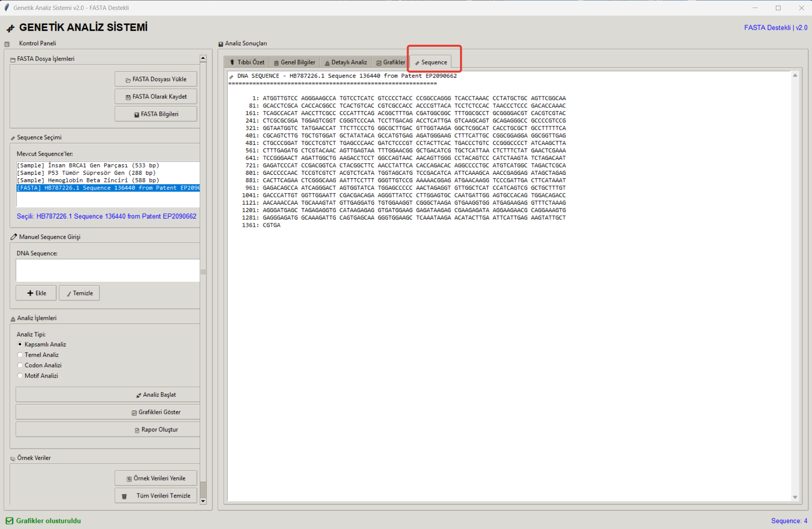
Task: Open the Detaylı Analiz tab
Action: [x=346, y=62]
